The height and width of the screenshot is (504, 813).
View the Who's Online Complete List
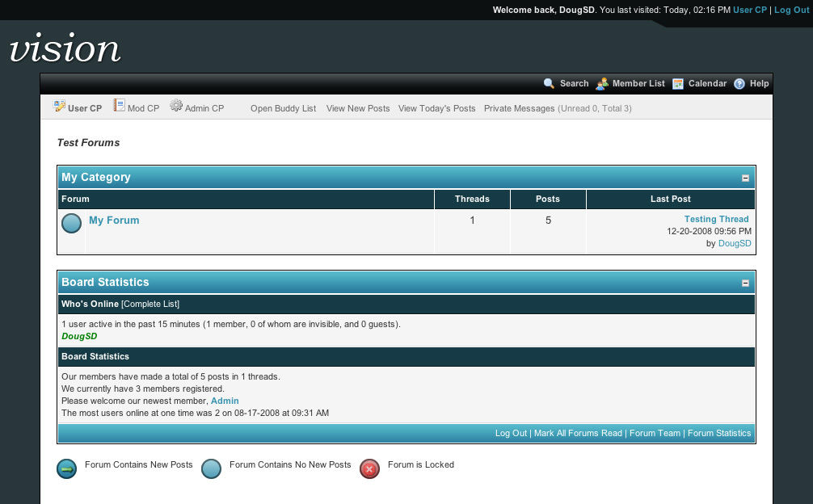pos(150,304)
